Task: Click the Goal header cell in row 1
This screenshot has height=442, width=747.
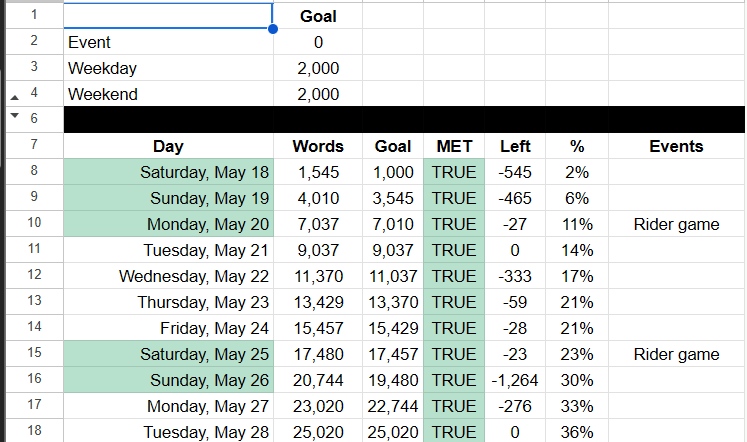Action: tap(318, 16)
